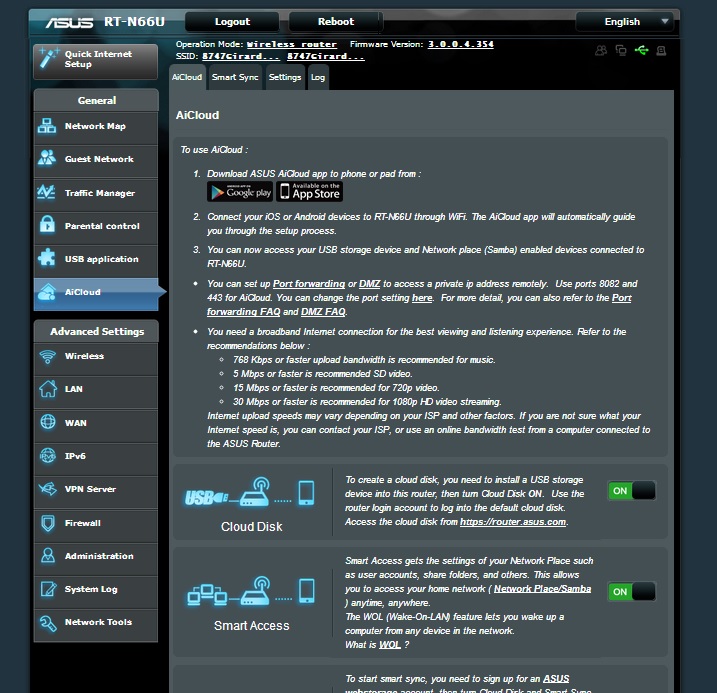Open USB application puzzle icon
The image size is (717, 693).
[x=47, y=258]
